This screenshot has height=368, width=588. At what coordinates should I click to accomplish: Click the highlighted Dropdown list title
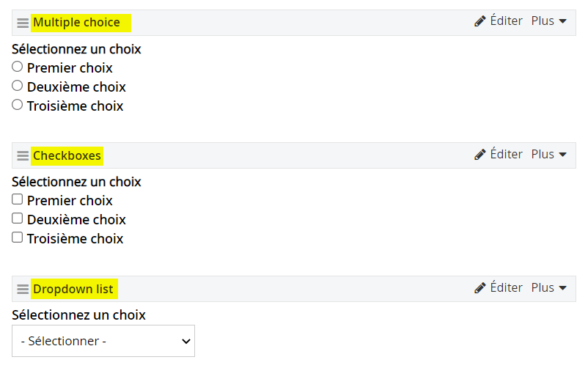(x=73, y=289)
